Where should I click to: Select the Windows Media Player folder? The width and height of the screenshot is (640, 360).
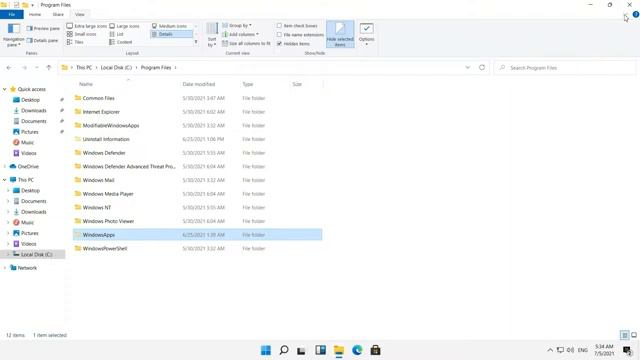point(108,194)
